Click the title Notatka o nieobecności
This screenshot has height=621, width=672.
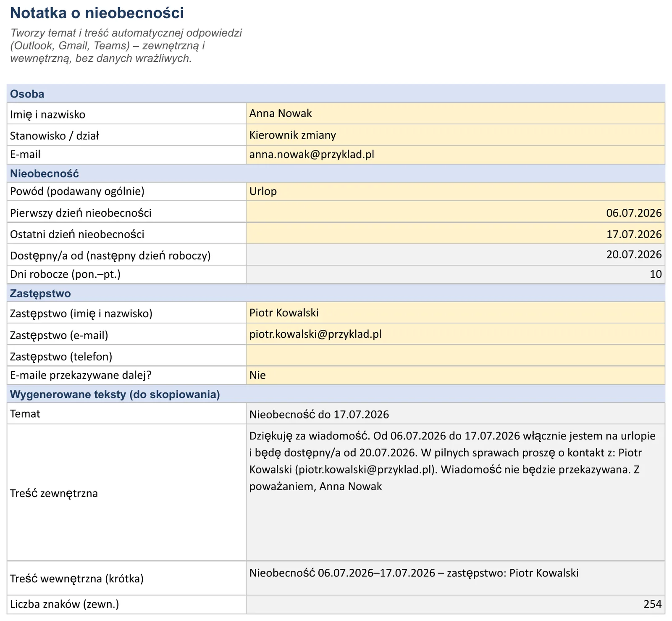click(x=97, y=13)
